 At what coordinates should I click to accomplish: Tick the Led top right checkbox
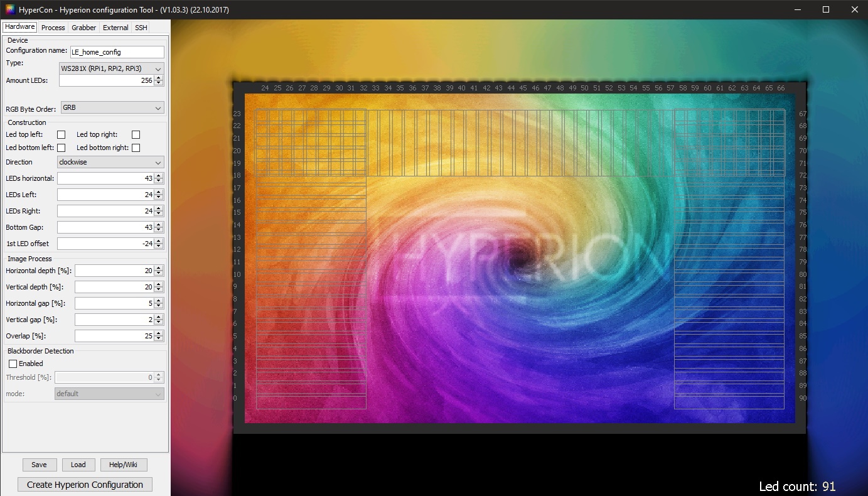tap(136, 134)
